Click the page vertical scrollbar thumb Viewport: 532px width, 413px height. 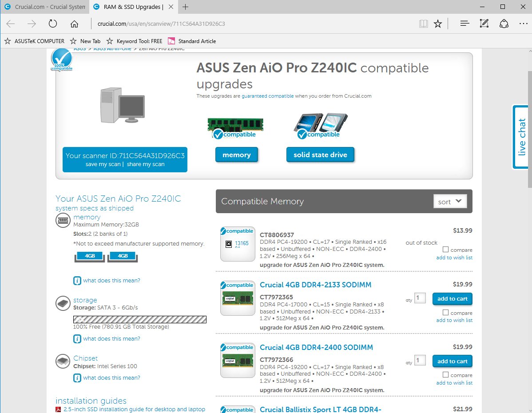tap(530, 129)
